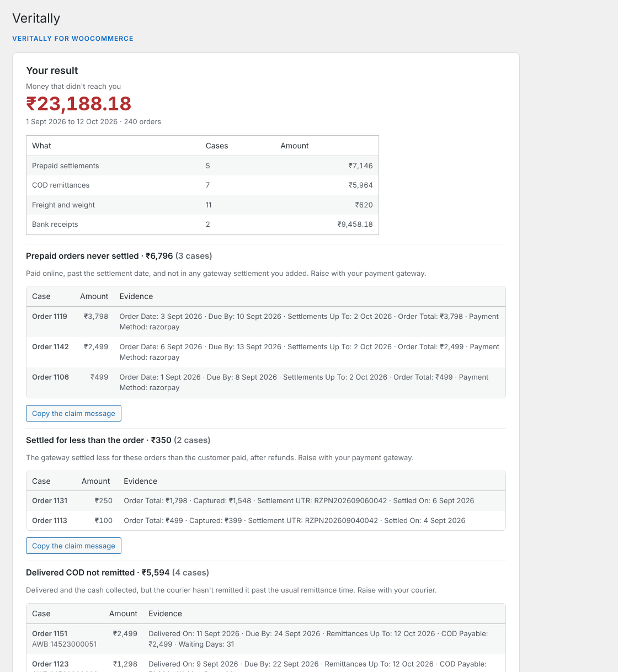
Task: Click the Your result heading
Action: pyautogui.click(x=52, y=71)
